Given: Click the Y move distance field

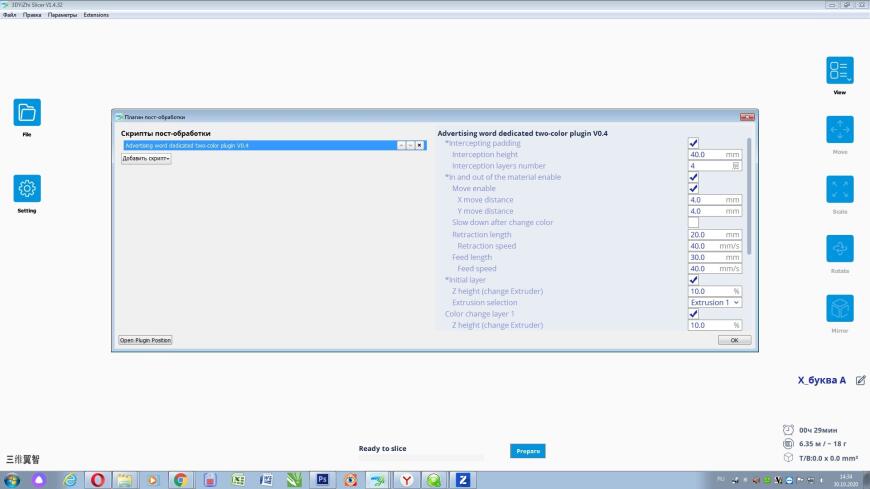Looking at the screenshot, I should coord(715,211).
